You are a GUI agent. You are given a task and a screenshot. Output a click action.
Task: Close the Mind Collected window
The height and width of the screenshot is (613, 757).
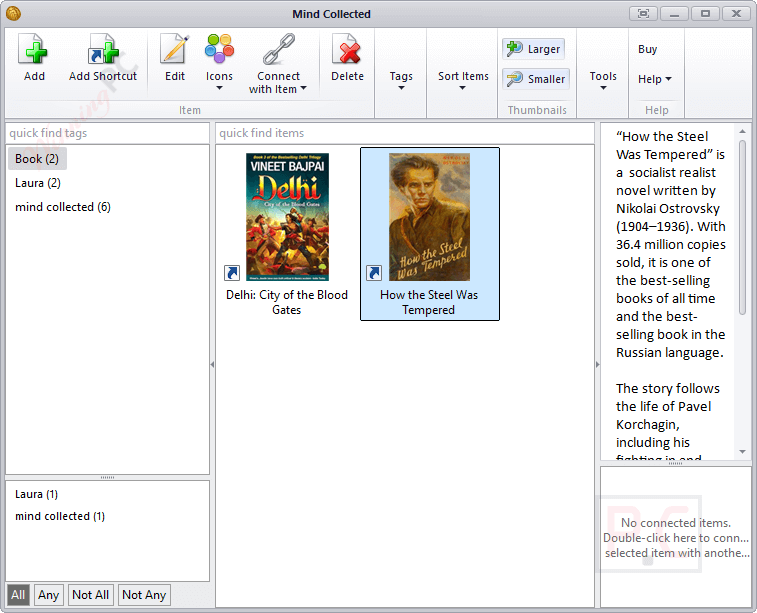point(736,14)
